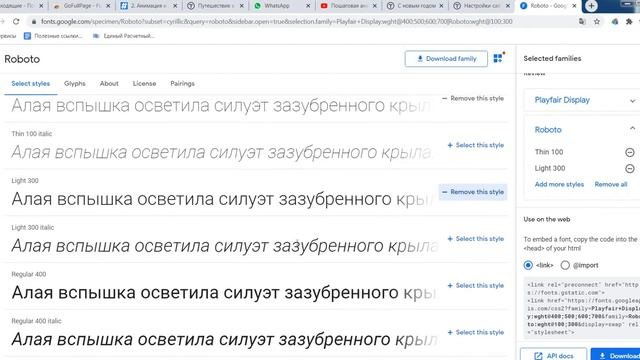Viewport: 640px width, 360px height.
Task: Click the Light 300 italic sample text
Action: point(225,246)
